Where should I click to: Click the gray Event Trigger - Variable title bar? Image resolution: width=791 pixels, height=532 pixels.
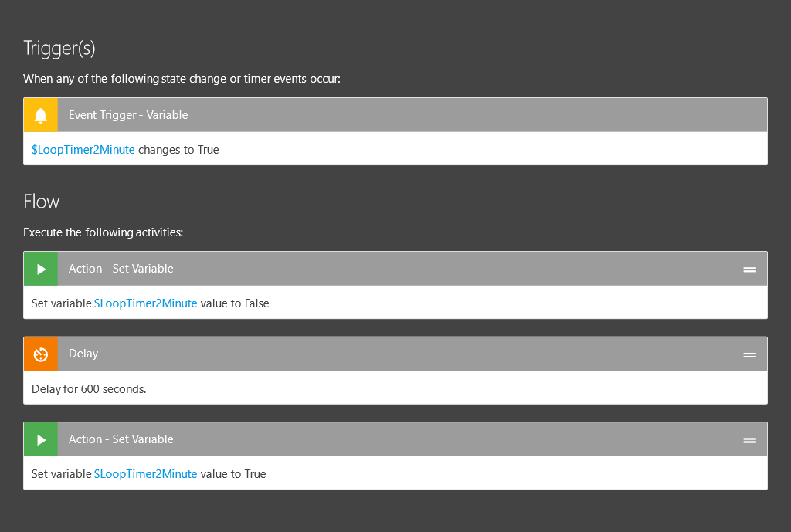(309, 114)
